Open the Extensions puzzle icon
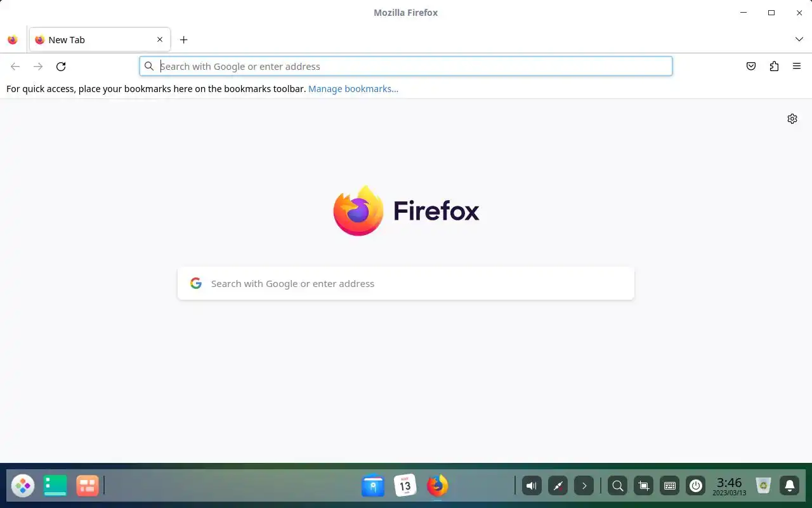 pyautogui.click(x=774, y=66)
